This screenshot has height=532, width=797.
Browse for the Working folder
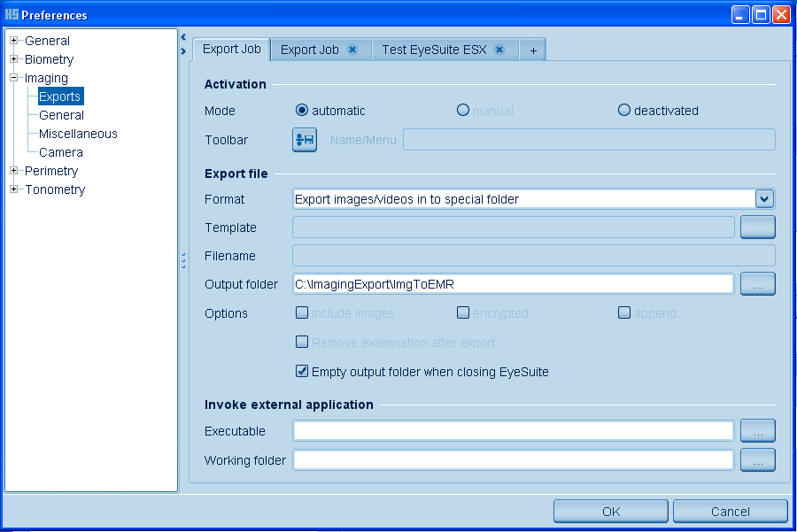758,460
